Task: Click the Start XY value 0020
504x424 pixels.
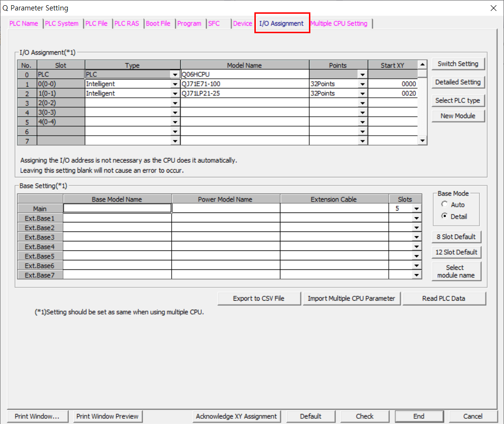Action: click(393, 93)
